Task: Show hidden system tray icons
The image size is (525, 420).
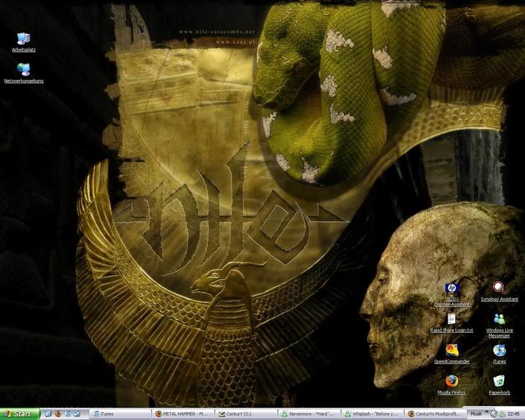Action: coord(495,414)
